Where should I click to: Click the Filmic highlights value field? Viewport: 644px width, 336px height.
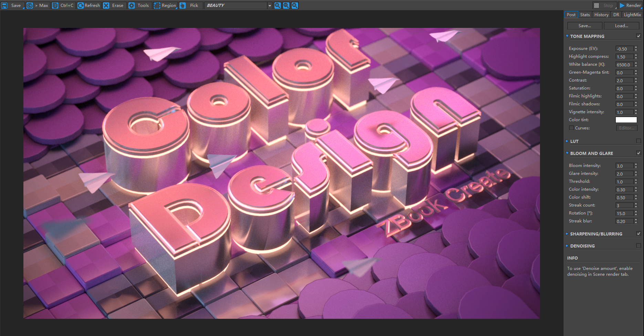(x=624, y=96)
